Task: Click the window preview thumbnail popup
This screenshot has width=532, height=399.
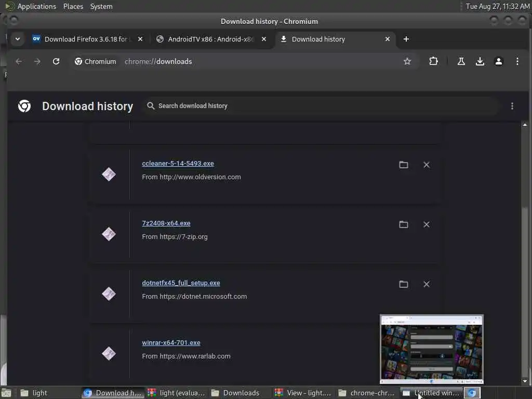Action: point(432,349)
